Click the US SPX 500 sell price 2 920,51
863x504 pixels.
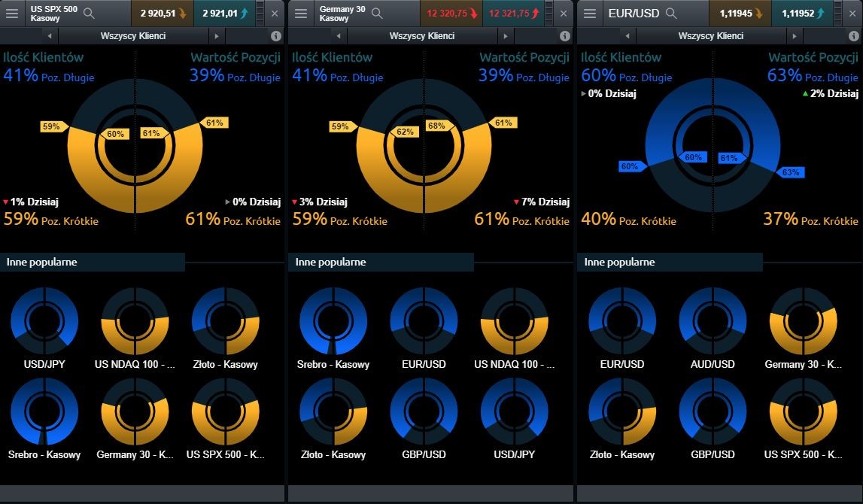(162, 14)
